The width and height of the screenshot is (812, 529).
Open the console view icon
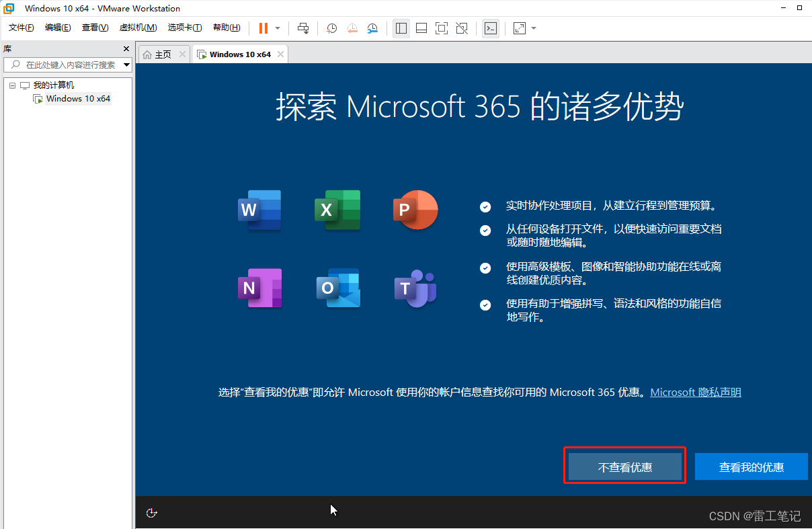[491, 28]
